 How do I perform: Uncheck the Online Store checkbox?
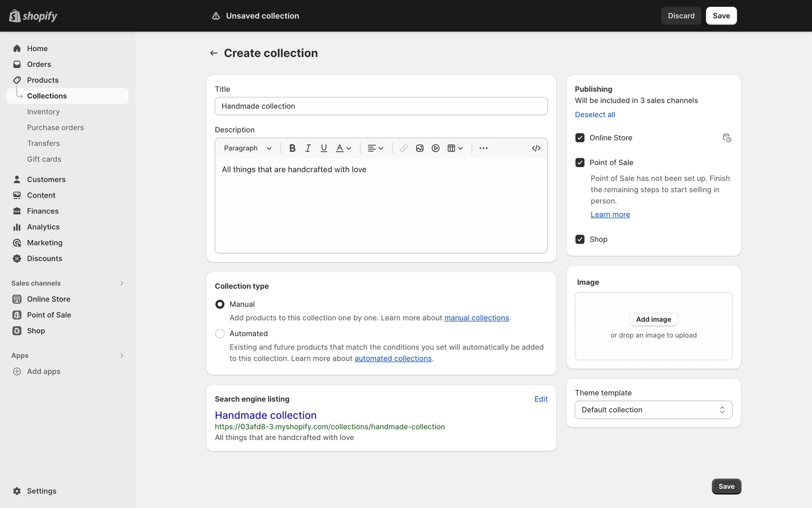[580, 138]
